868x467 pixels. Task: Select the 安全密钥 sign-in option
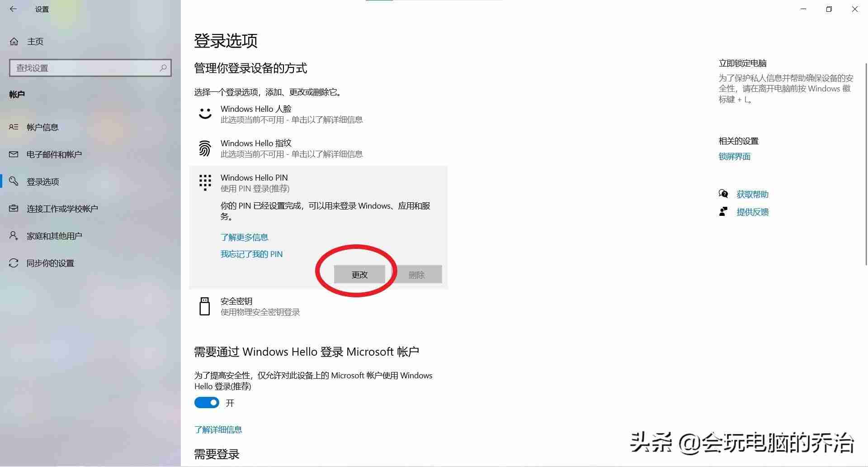tap(318, 306)
